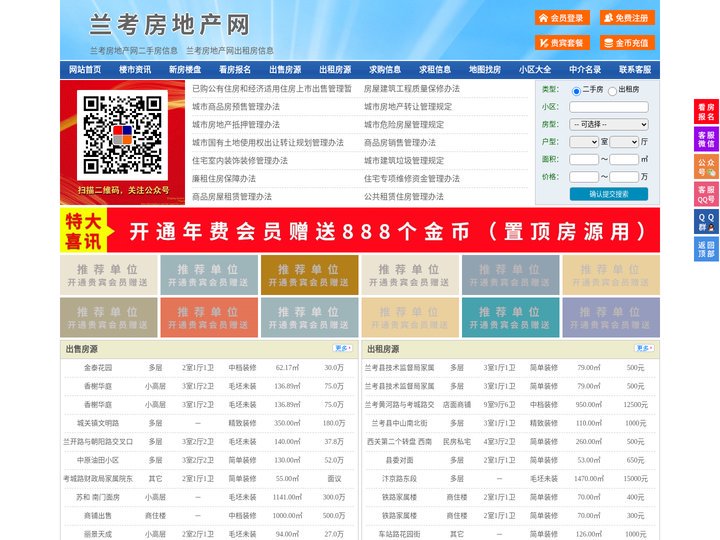Open the 城市危险房屋管理规定 link
Screen dimensions: 720x540
tap(404, 124)
